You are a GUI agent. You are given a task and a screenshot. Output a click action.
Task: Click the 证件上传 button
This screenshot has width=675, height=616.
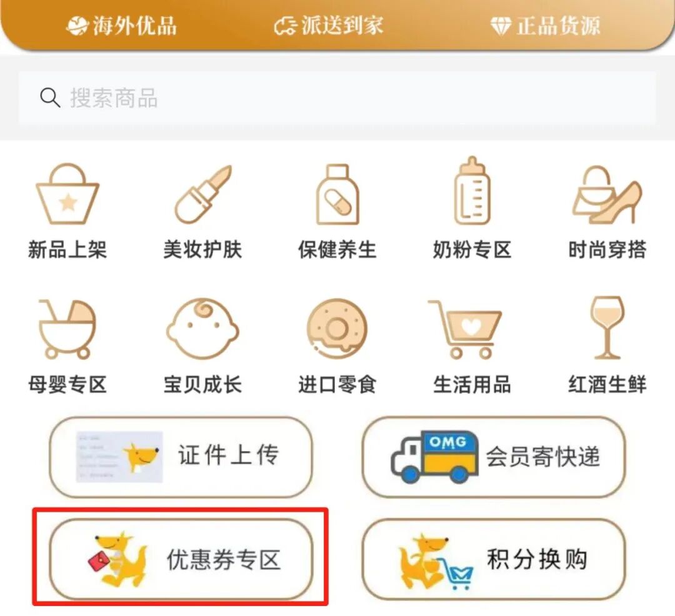pyautogui.click(x=181, y=457)
